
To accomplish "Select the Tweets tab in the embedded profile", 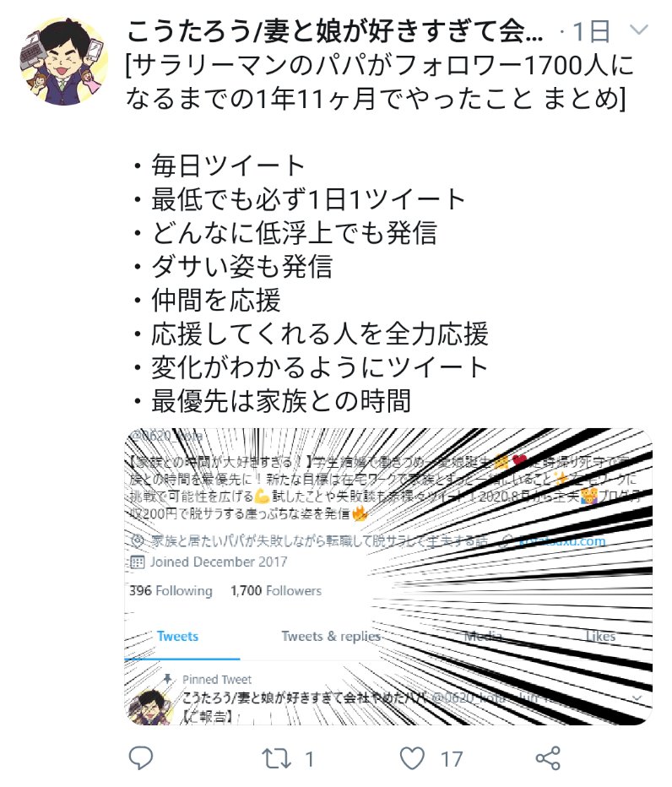I will pyautogui.click(x=177, y=637).
